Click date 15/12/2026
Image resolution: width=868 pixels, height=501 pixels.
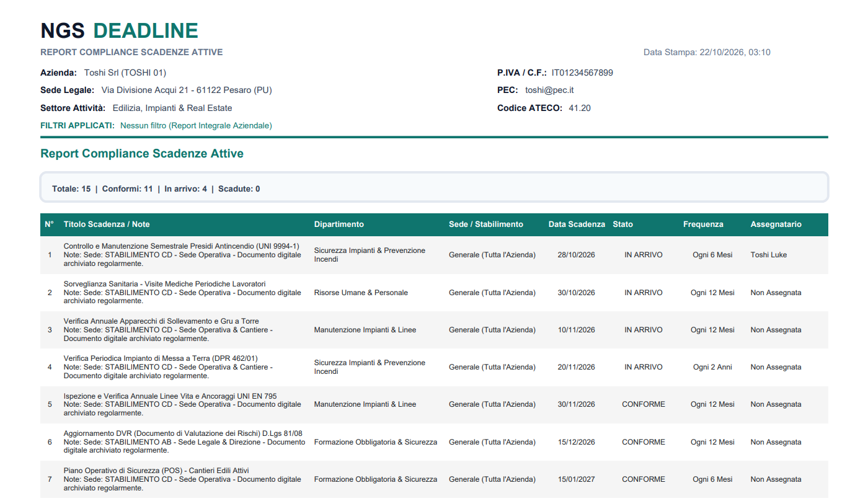(x=577, y=442)
